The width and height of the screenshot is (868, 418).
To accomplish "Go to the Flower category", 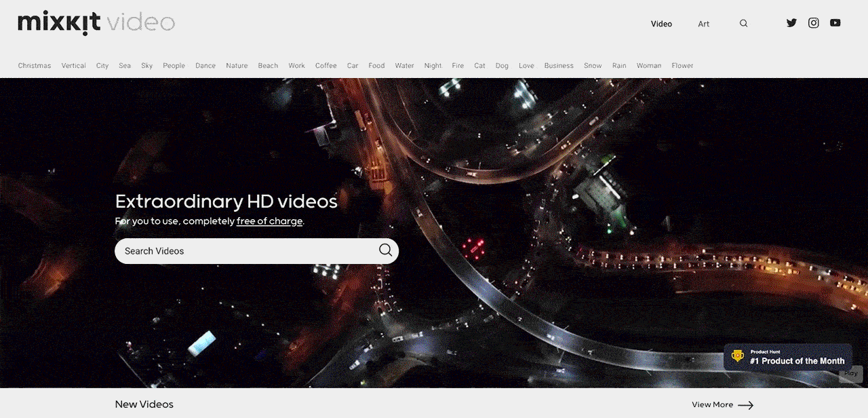I will point(682,66).
